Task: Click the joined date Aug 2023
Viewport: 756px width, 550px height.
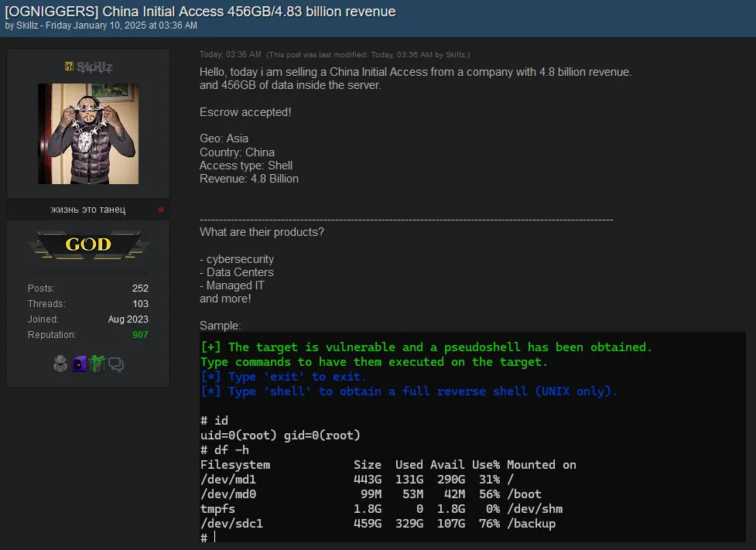Action: point(128,319)
